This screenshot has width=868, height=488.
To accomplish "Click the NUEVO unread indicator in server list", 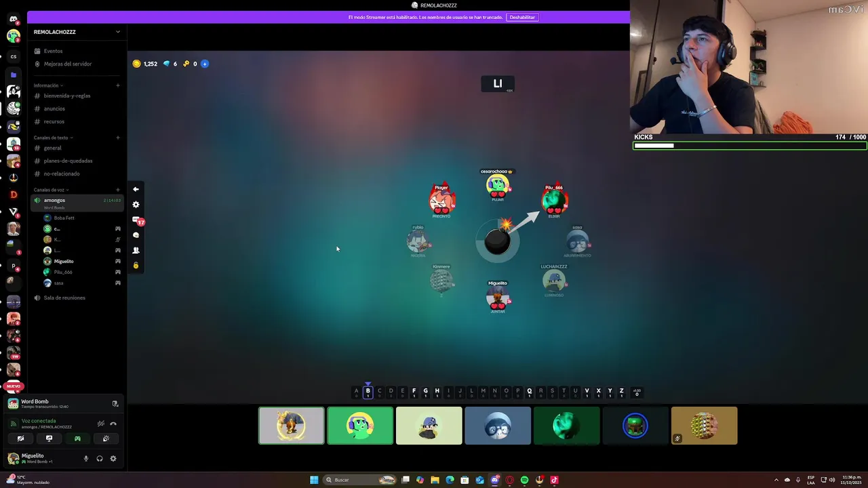I will (13, 386).
